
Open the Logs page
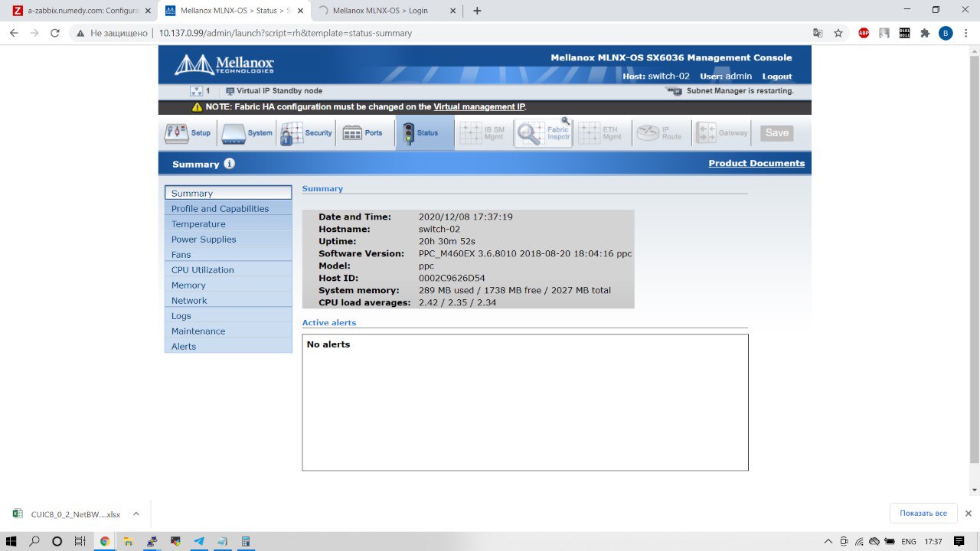point(228,315)
